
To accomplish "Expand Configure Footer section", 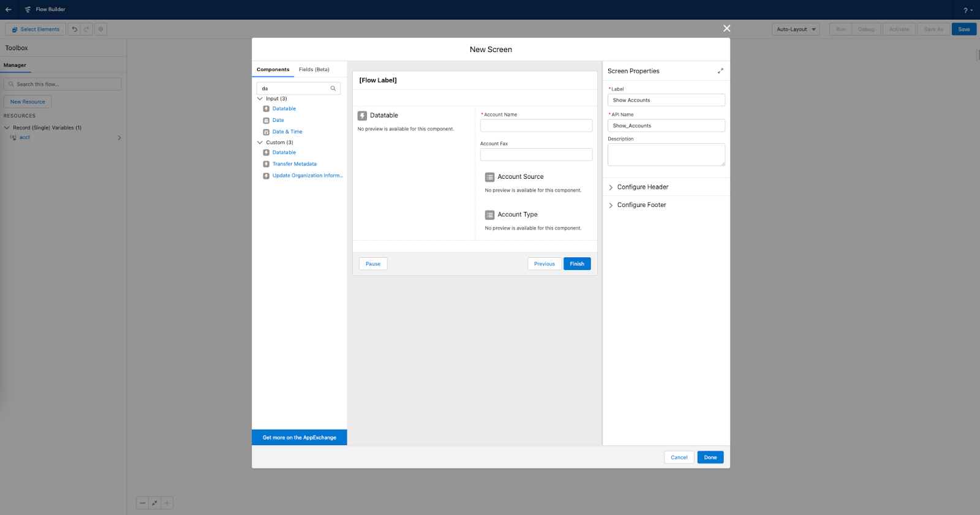I will pyautogui.click(x=611, y=206).
